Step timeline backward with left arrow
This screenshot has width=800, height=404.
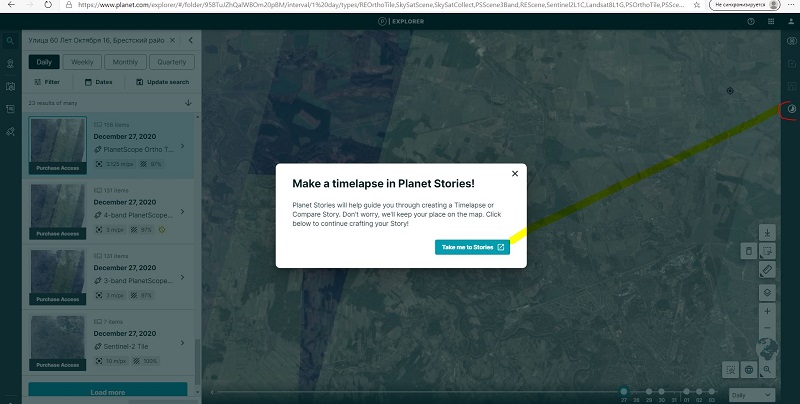[x=212, y=392]
